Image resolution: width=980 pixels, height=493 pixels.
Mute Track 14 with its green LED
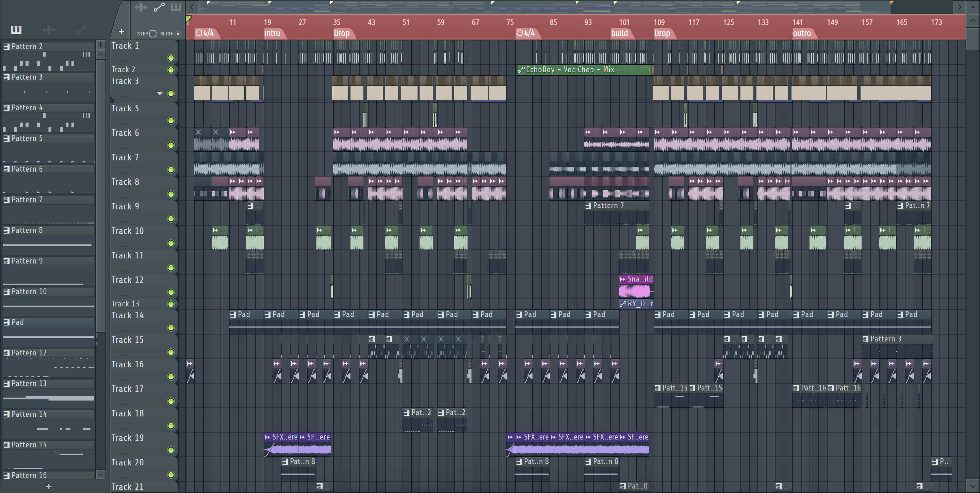coord(171,328)
